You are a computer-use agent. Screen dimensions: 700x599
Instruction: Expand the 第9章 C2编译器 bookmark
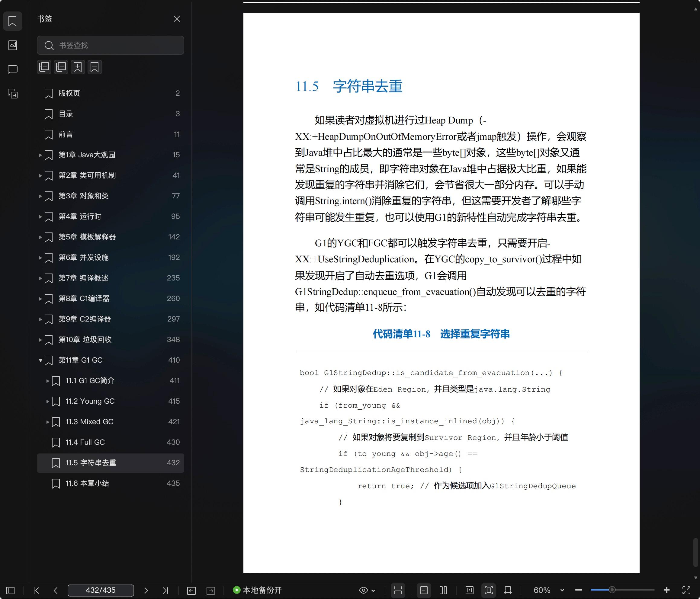click(x=40, y=319)
